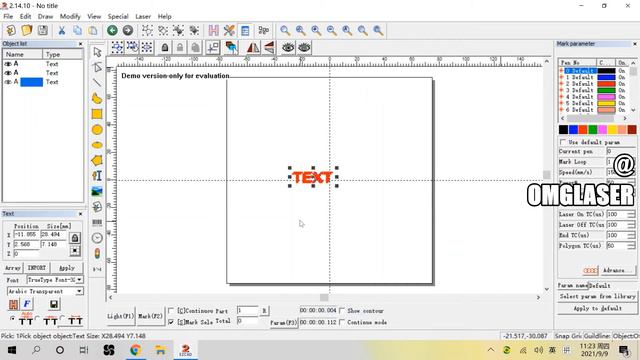Step the End TC value spinner
This screenshot has height=360, width=640.
coord(631,236)
